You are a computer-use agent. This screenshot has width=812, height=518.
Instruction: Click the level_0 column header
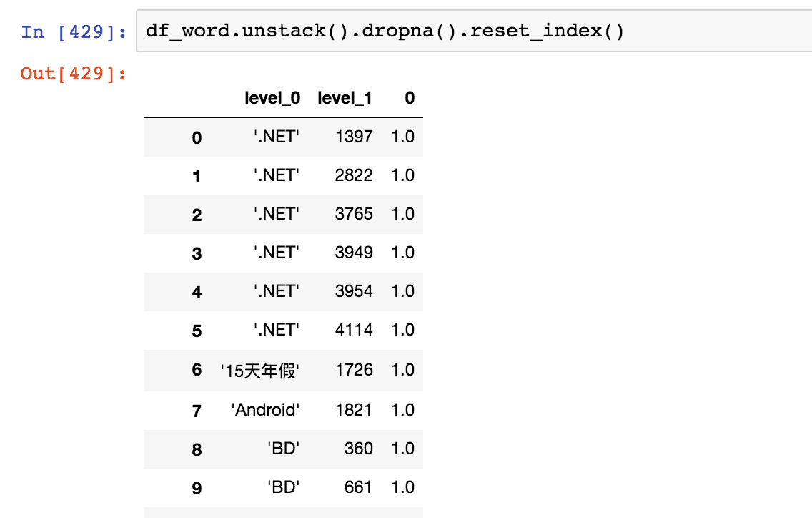tap(272, 98)
